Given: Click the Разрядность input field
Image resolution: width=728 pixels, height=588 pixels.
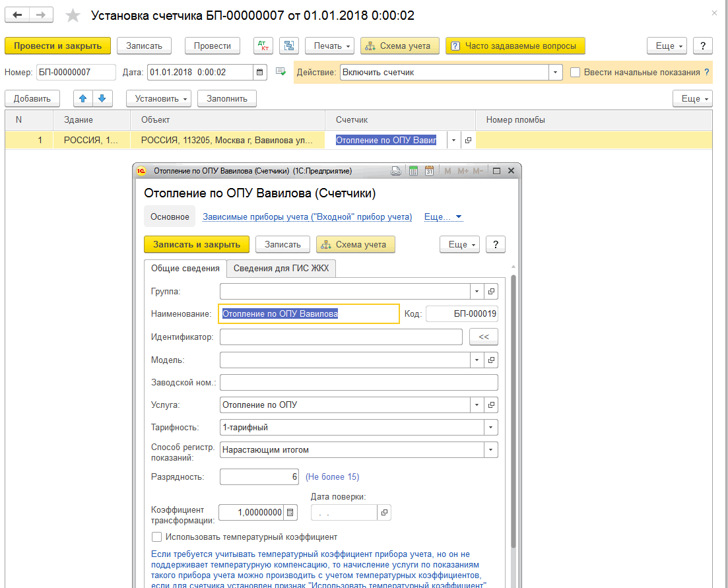Looking at the screenshot, I should pyautogui.click(x=259, y=476).
